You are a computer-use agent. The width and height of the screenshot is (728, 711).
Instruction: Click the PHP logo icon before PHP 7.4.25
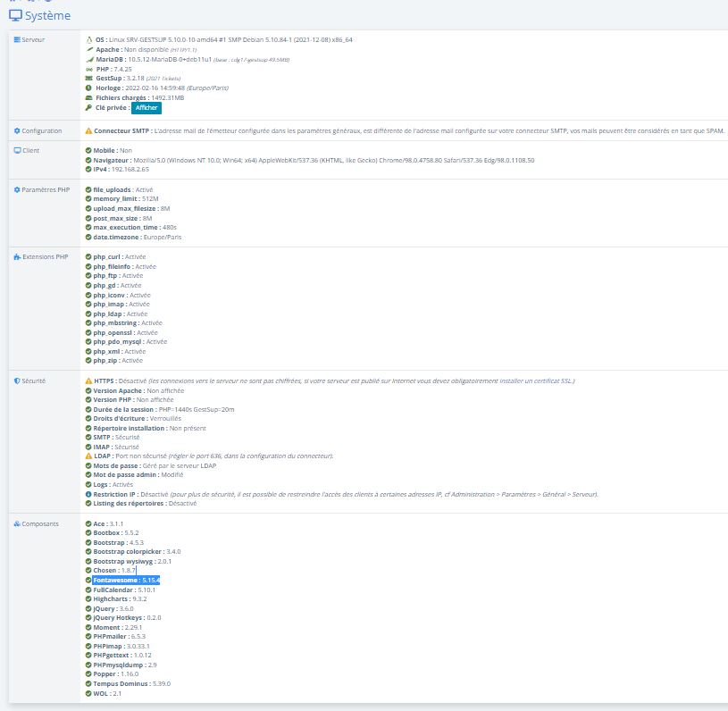point(89,69)
